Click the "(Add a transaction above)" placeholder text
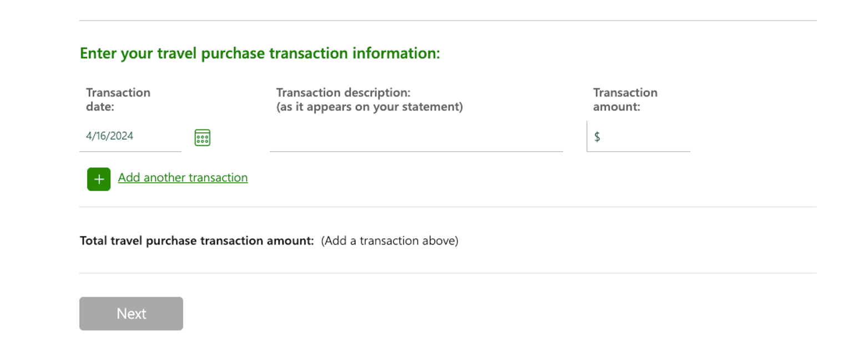 [x=390, y=241]
